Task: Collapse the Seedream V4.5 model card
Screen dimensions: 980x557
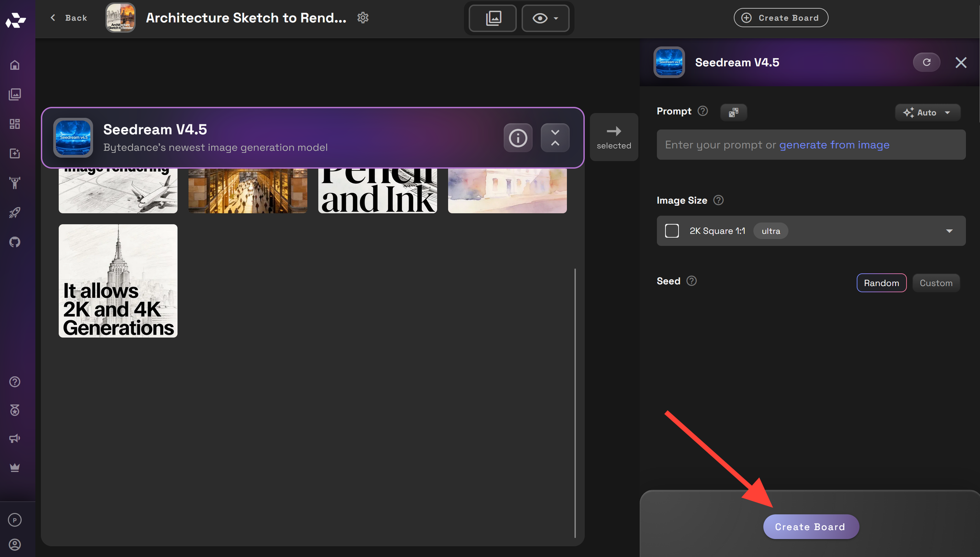Action: pyautogui.click(x=555, y=138)
